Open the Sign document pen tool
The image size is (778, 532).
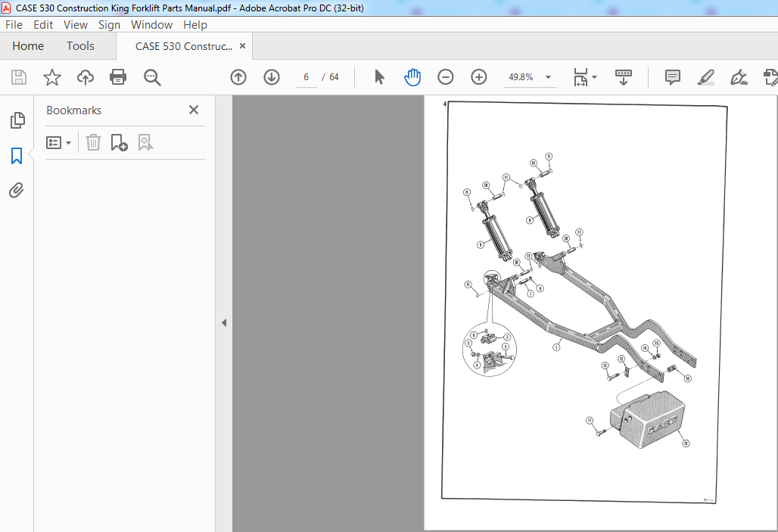tap(739, 77)
